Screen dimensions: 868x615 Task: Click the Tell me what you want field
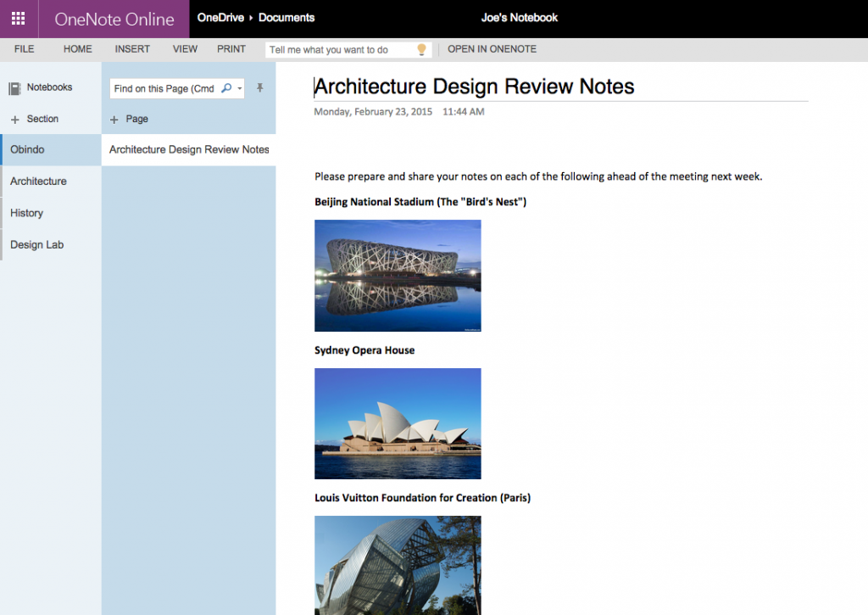pos(339,50)
